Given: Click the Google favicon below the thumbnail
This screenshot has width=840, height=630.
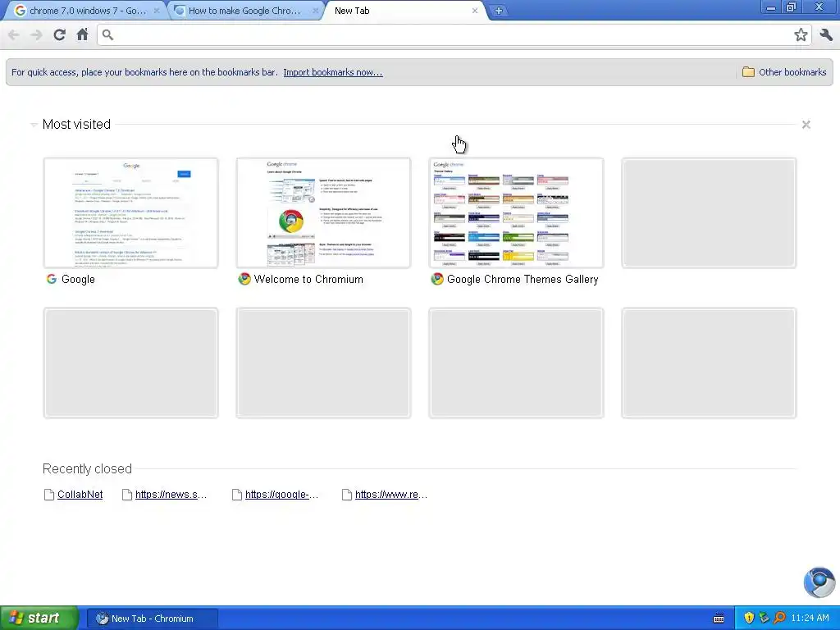Looking at the screenshot, I should [x=52, y=279].
